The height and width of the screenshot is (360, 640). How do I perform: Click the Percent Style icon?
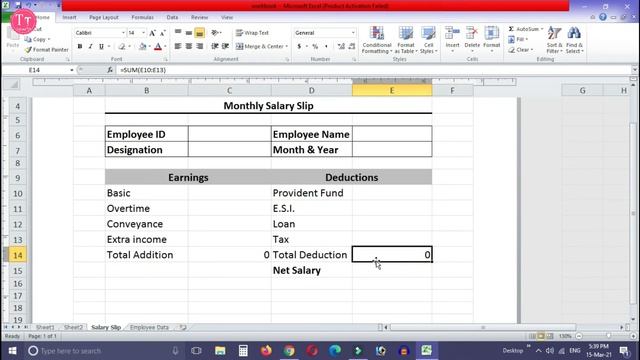(x=315, y=47)
